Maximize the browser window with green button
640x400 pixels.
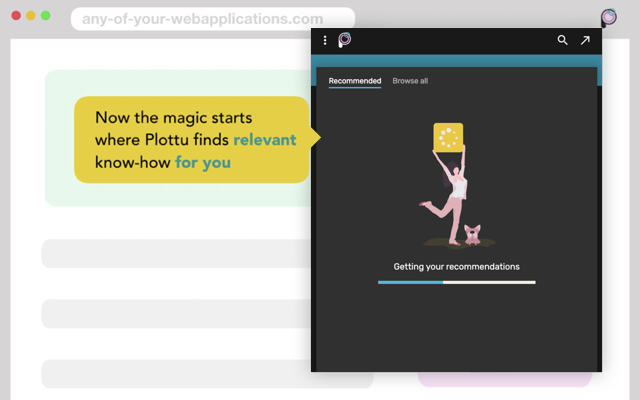coord(46,16)
